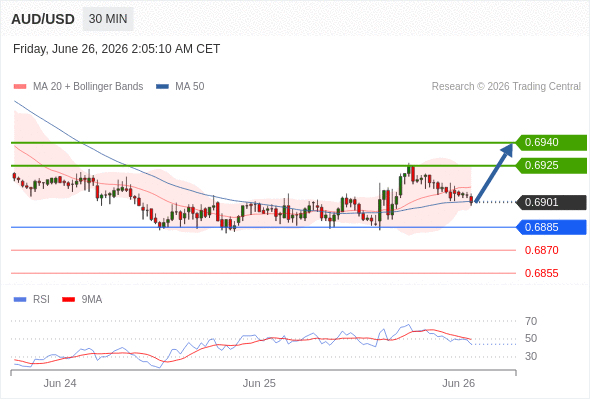Viewport: 590px width, 400px height.
Task: Click the AUD/USD pair title
Action: point(43,19)
